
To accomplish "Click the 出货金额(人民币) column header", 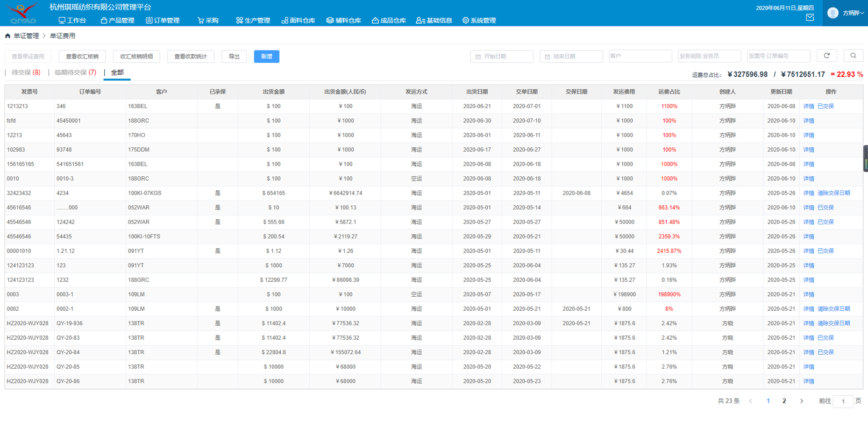I will pos(345,92).
